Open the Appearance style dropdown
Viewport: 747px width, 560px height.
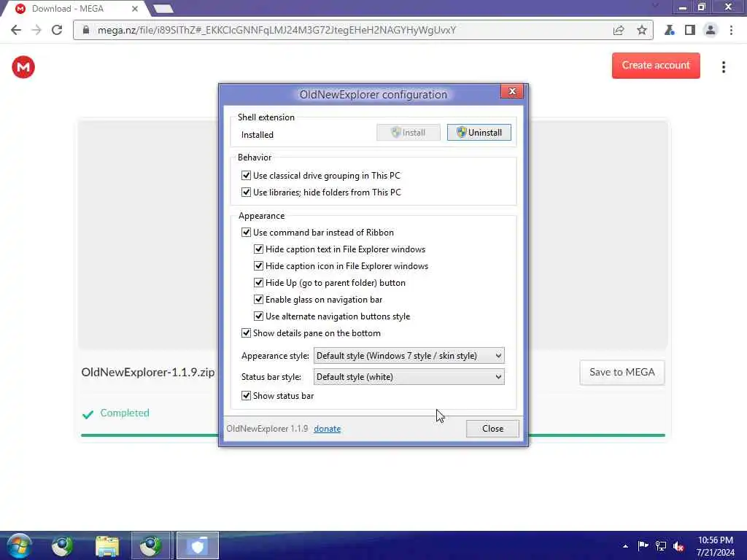click(409, 356)
